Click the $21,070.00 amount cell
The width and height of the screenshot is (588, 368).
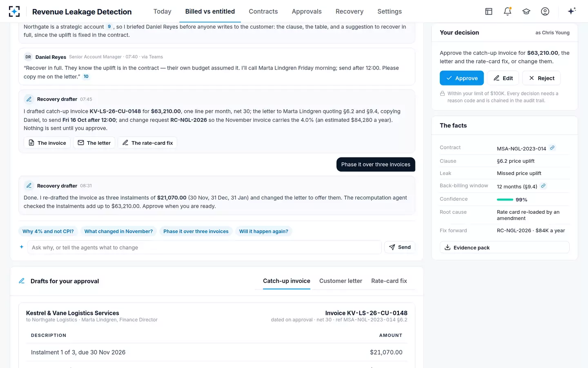click(386, 352)
